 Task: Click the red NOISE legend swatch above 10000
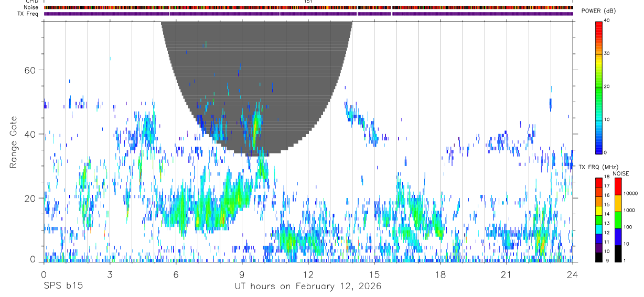(x=618, y=186)
